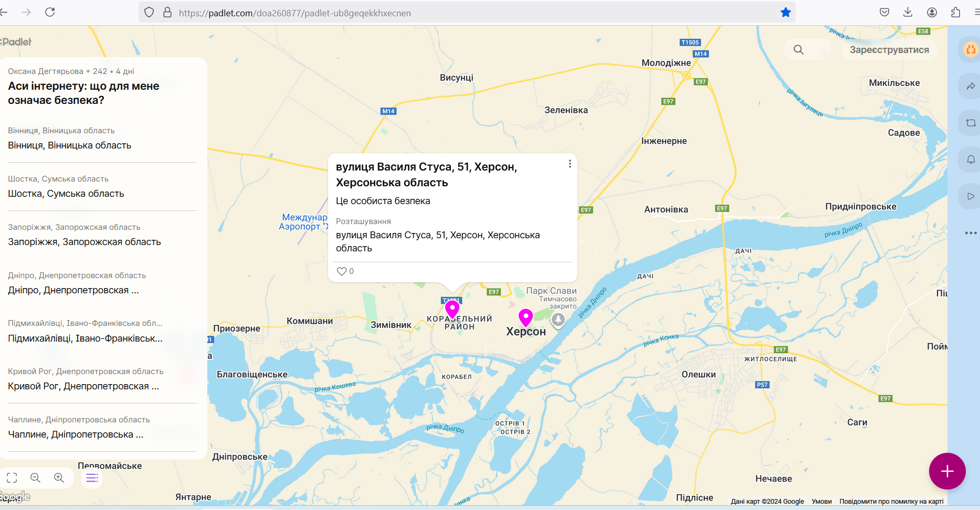The height and width of the screenshot is (510, 980).
Task: Zoom in the map with plus magnifier
Action: (59, 477)
